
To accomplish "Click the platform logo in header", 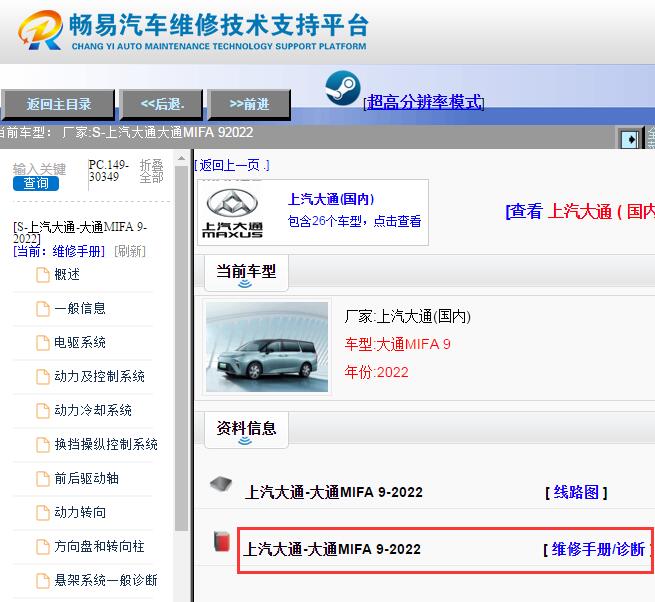I will (x=41, y=30).
